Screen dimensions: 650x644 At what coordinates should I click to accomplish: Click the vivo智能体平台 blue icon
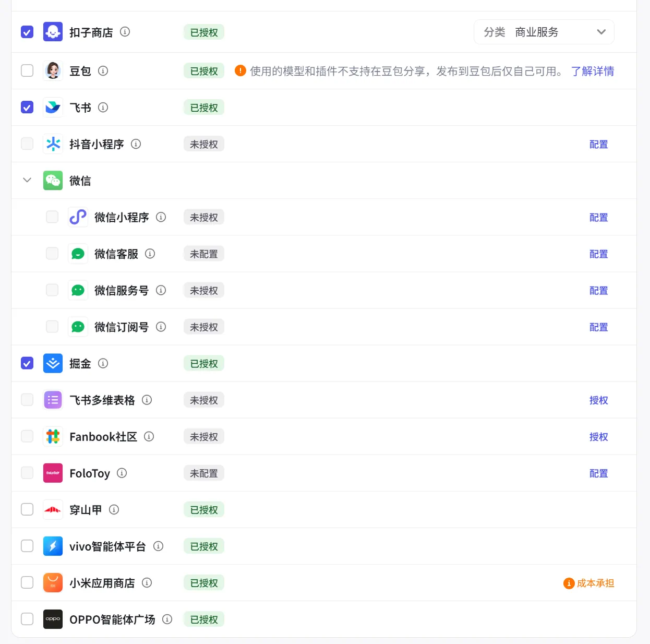(53, 545)
